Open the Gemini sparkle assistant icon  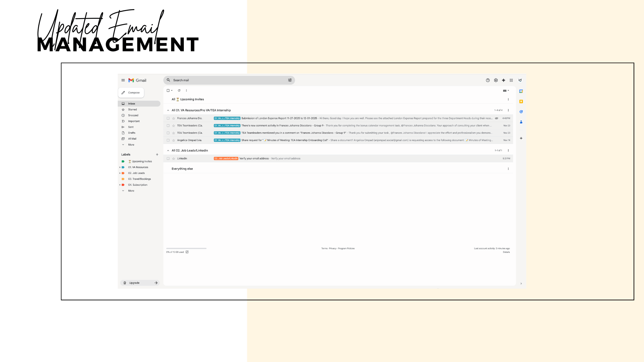[x=503, y=80]
